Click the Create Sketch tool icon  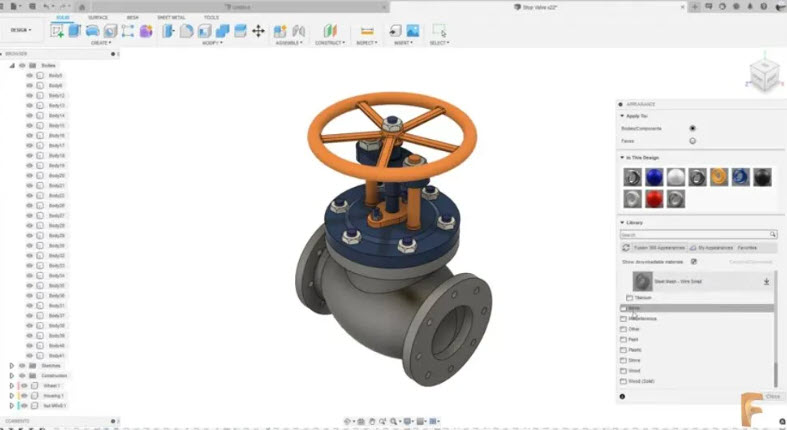tap(57, 31)
